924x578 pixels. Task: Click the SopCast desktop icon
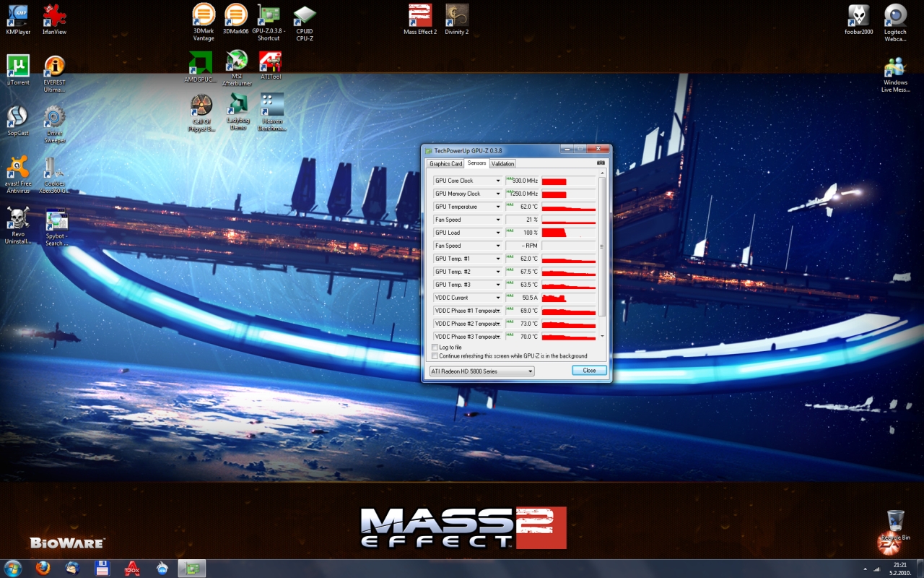click(18, 121)
